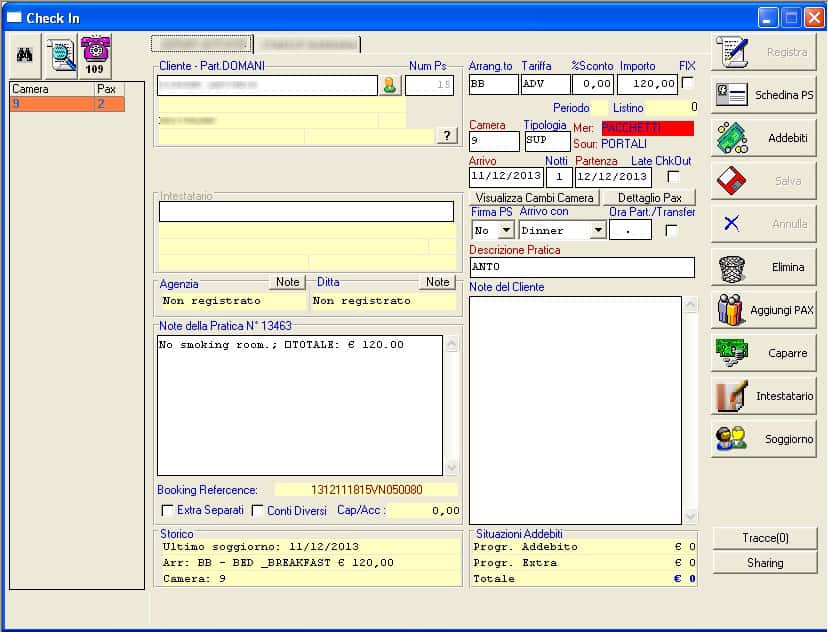The width and height of the screenshot is (828, 632).
Task: Select the first tab above client panel
Action: click(x=201, y=44)
